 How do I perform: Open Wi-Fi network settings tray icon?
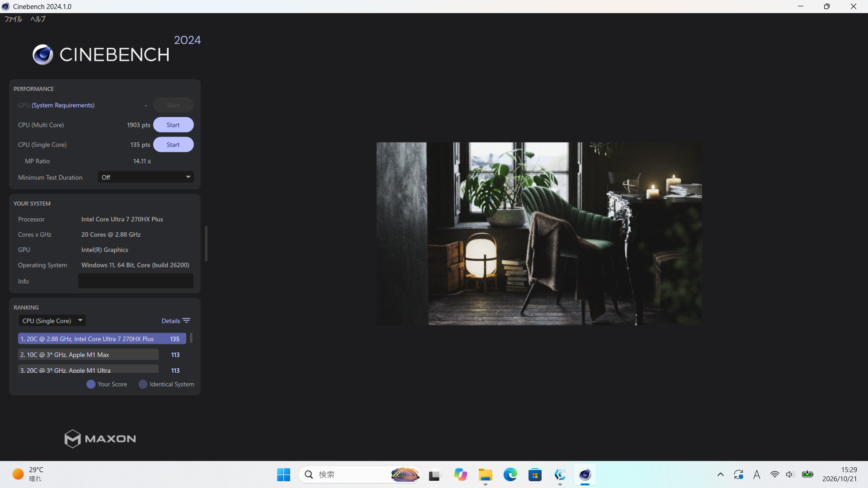pos(775,474)
